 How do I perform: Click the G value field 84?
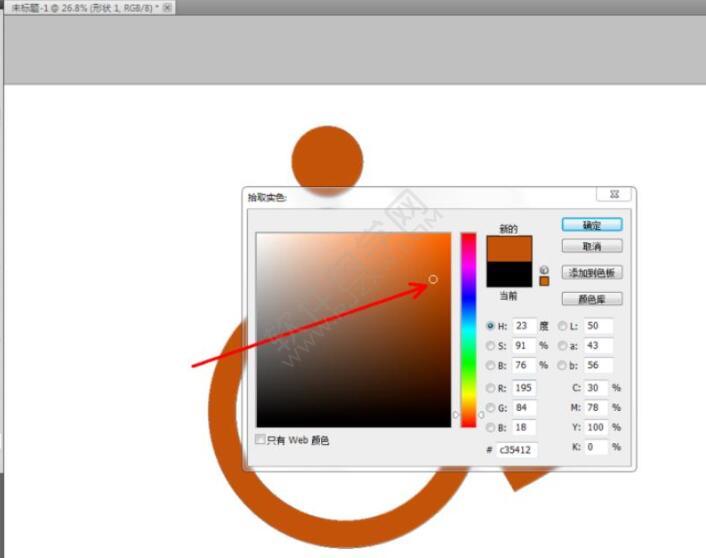524,408
